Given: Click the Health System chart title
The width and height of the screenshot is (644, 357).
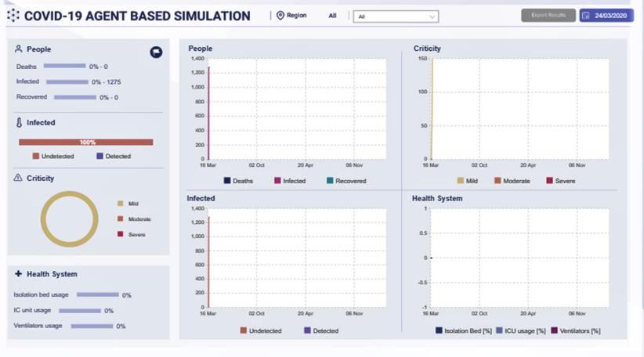Looking at the screenshot, I should [x=437, y=198].
